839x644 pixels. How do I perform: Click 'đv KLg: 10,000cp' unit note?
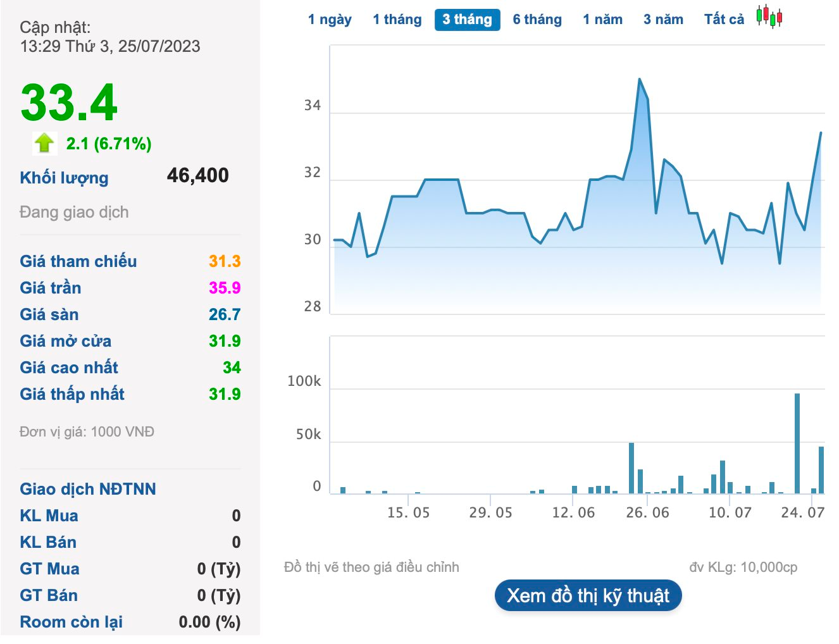point(743,567)
